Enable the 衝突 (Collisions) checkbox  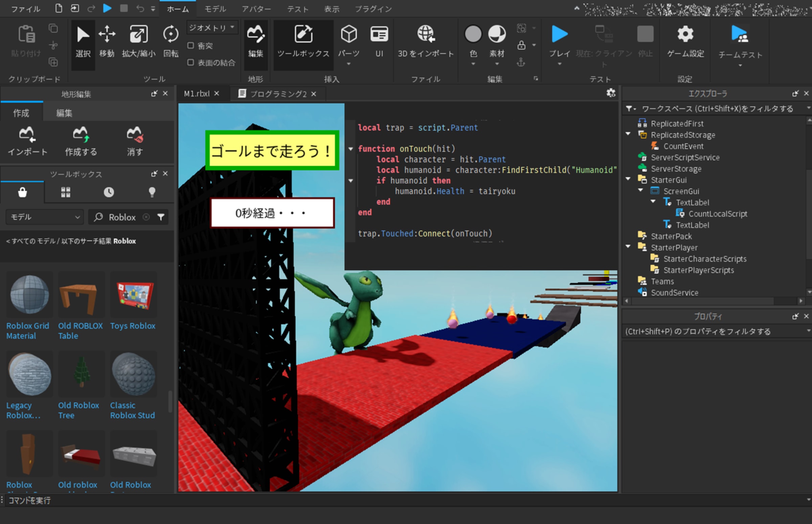coord(190,45)
